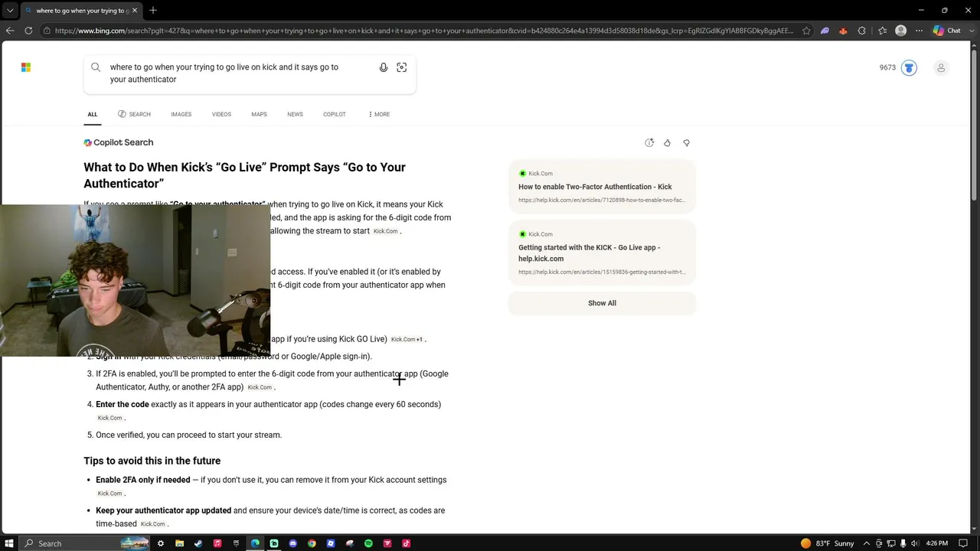Switch to the IMAGES tab

coord(181,115)
